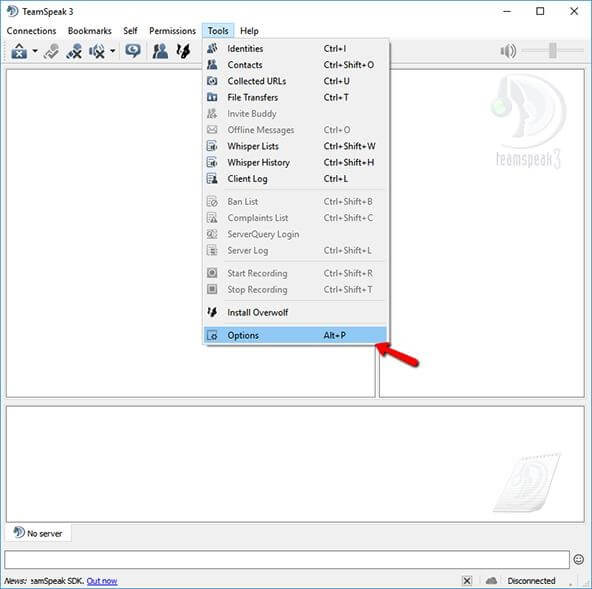This screenshot has height=589, width=592.
Task: Click the Disconnected status text
Action: [x=531, y=581]
